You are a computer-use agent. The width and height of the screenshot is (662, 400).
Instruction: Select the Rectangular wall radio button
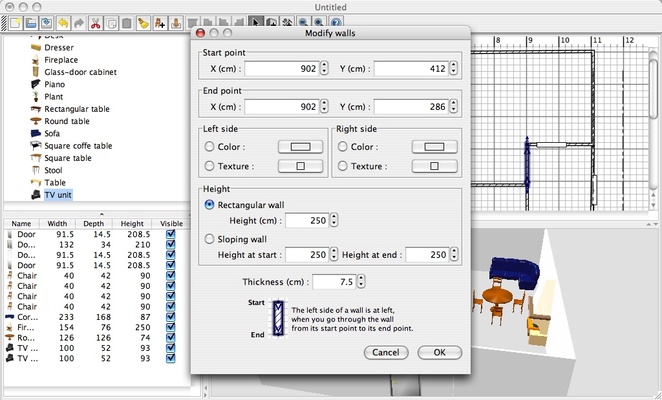tap(209, 204)
